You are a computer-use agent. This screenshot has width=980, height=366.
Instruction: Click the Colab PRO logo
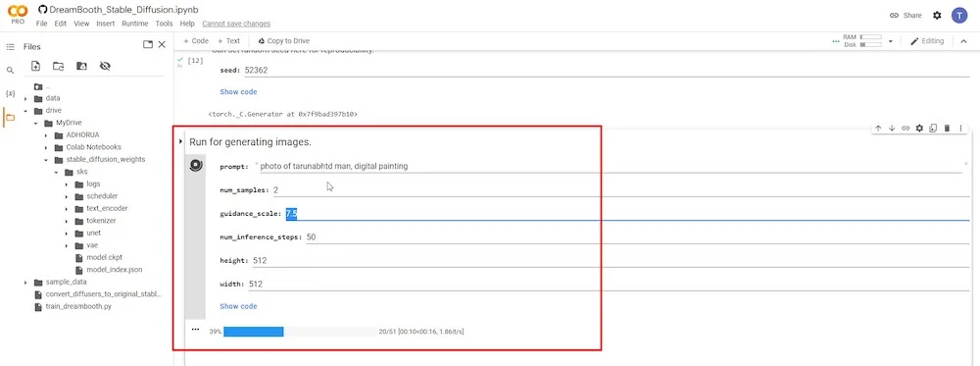tap(18, 15)
